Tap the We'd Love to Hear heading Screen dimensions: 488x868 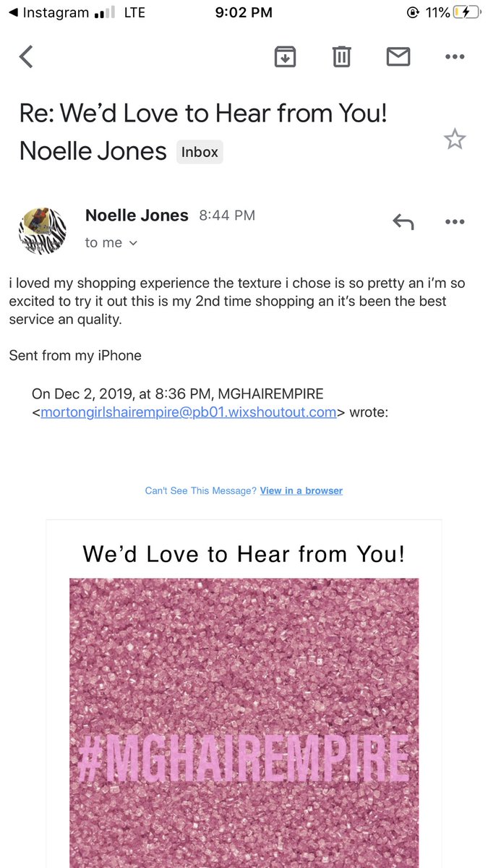point(244,554)
